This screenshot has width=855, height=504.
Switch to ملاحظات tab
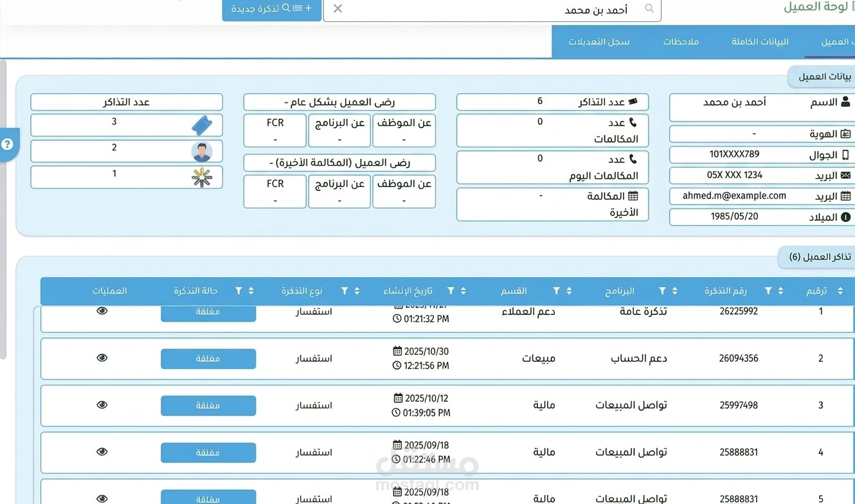coord(681,42)
